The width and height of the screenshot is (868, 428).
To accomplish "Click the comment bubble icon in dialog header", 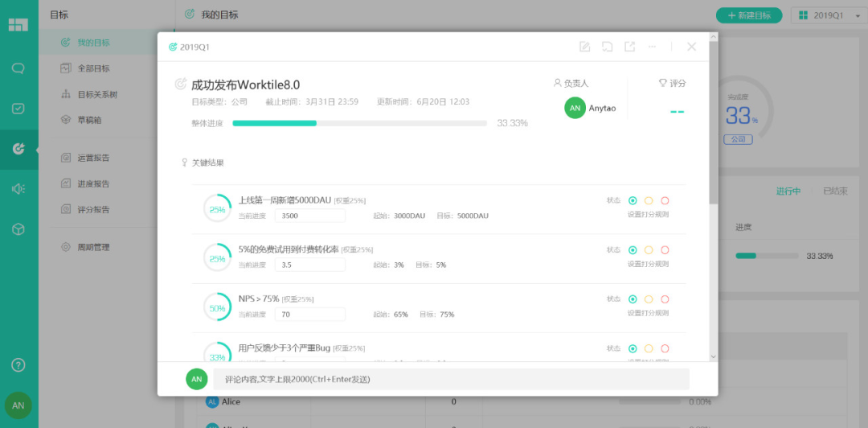I will tap(608, 47).
